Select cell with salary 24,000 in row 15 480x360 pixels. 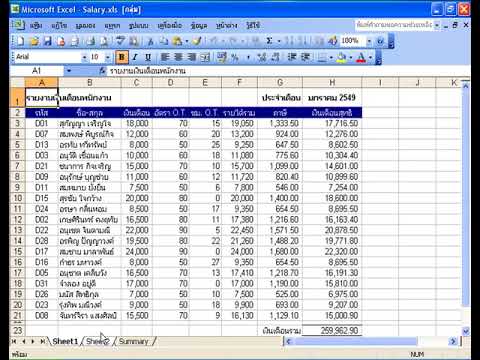[136, 251]
